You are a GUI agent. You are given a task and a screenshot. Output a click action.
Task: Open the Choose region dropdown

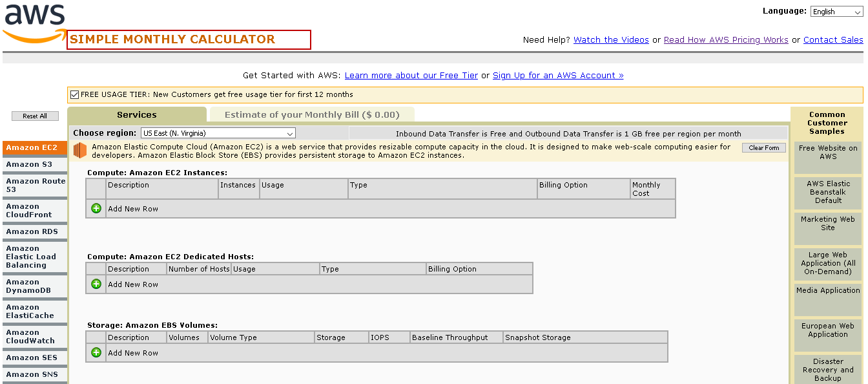tap(218, 133)
